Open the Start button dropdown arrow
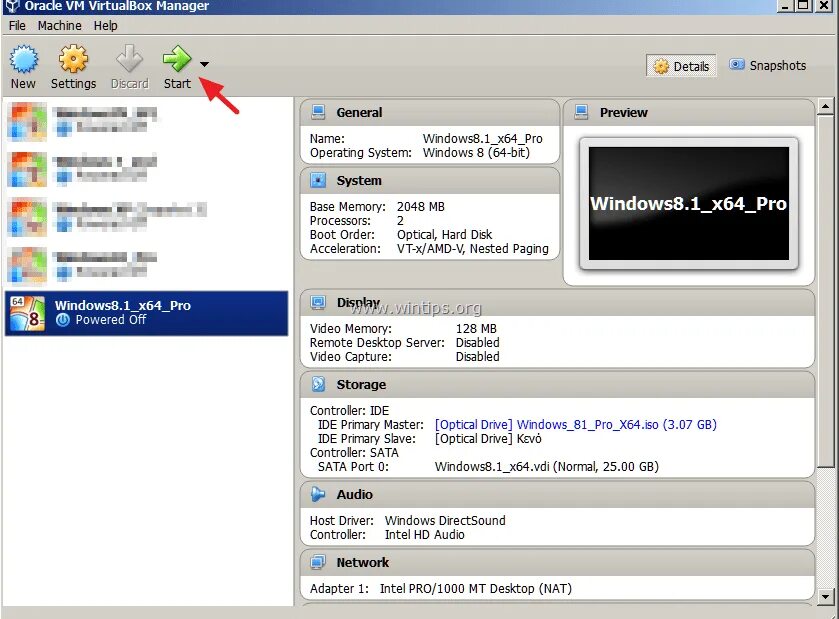 tap(204, 64)
